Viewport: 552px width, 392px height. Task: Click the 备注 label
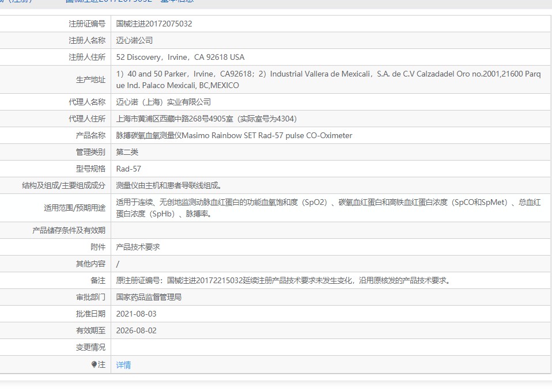pyautogui.click(x=98, y=280)
